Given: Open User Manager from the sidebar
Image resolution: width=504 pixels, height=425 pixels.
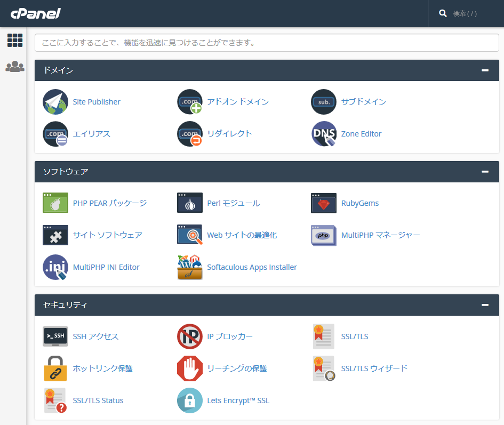Looking at the screenshot, I should pyautogui.click(x=15, y=67).
